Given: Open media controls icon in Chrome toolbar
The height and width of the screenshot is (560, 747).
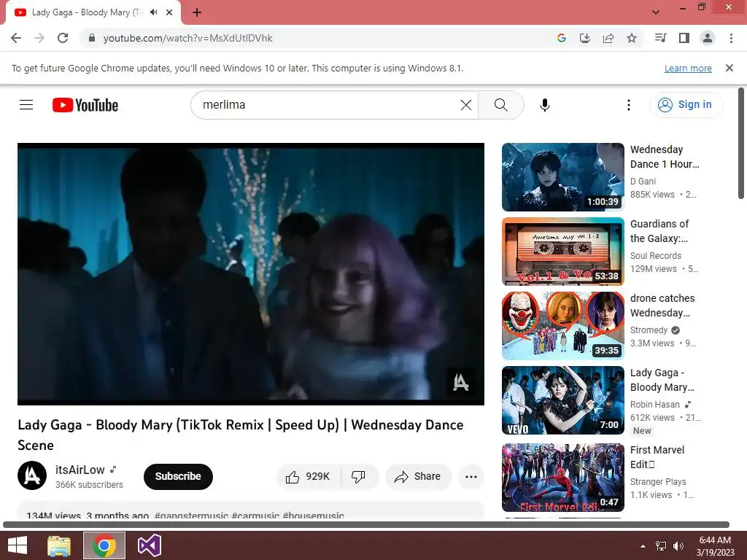Looking at the screenshot, I should [660, 38].
